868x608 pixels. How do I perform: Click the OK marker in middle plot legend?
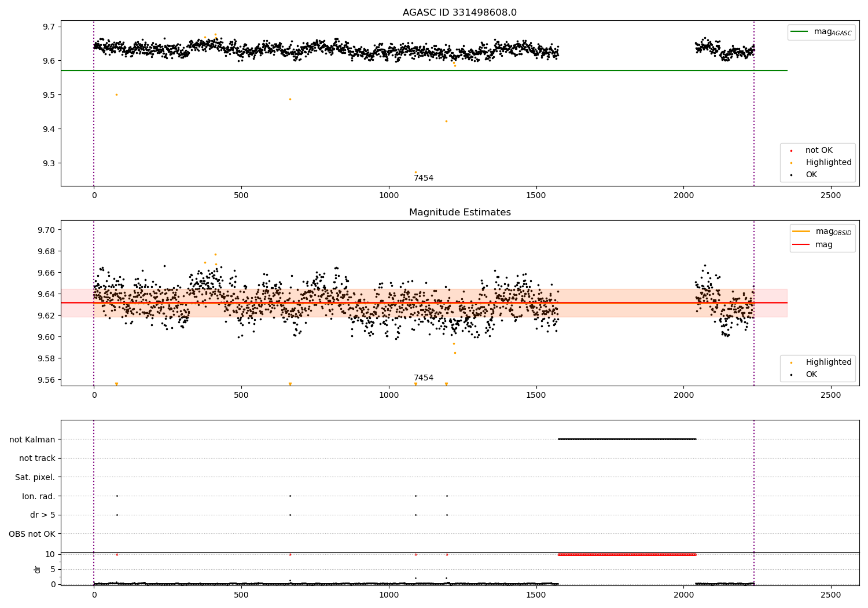coord(791,375)
